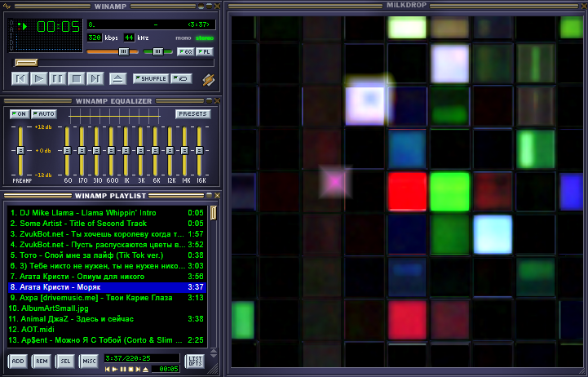This screenshot has height=377, width=588.
Task: Click clutterbar letter D for double size
Action: click(11, 42)
